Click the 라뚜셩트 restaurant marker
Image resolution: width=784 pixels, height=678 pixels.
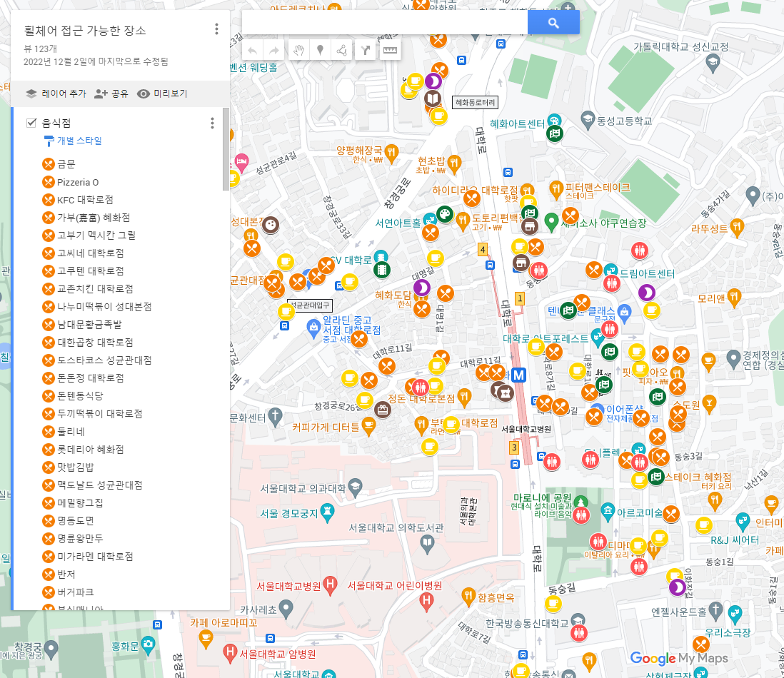click(736, 228)
